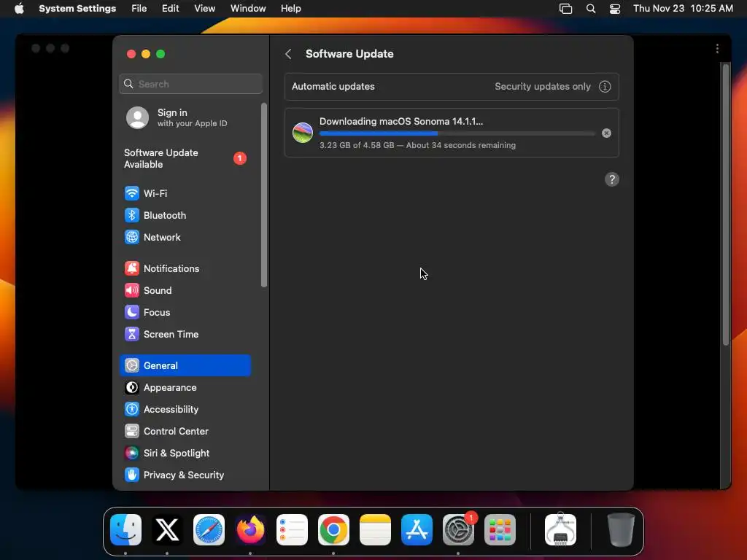
Task: Click the settings Search field
Action: coord(190,84)
